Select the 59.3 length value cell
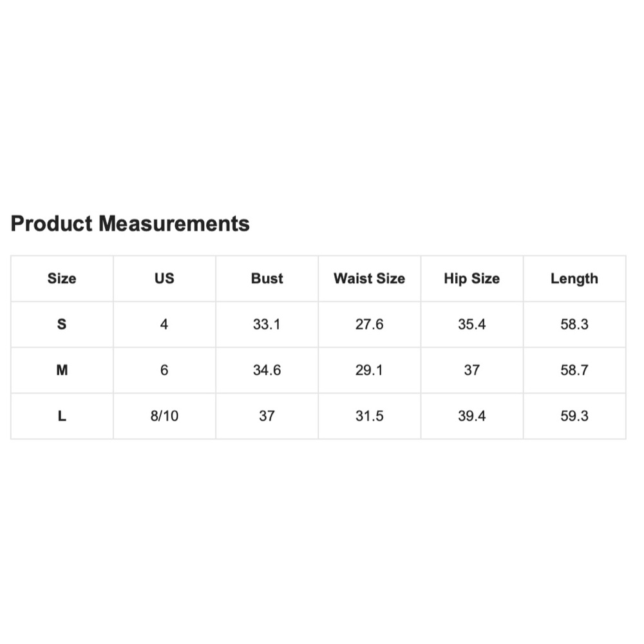 coord(574,416)
